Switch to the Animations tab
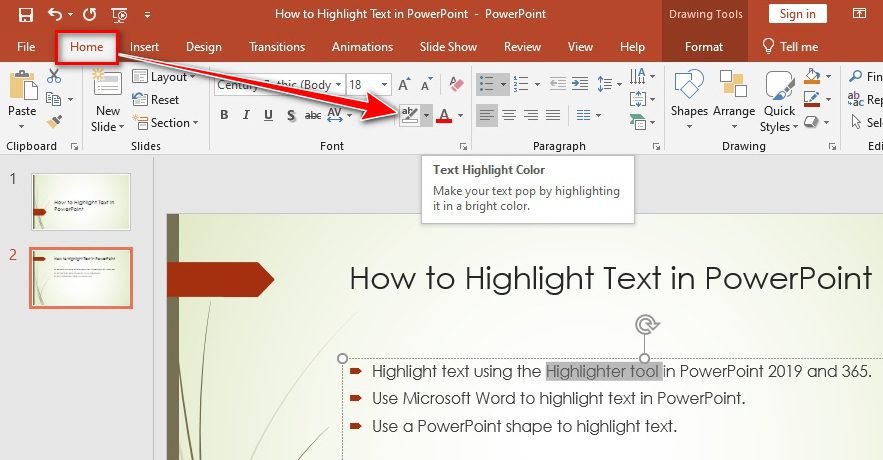Screen dimensions: 883x460 pos(362,47)
